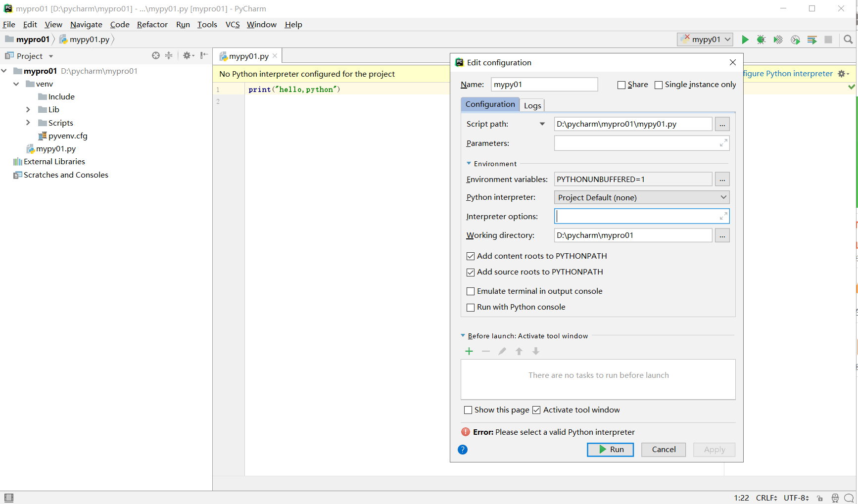
Task: Enable Run with Python console
Action: 471,307
